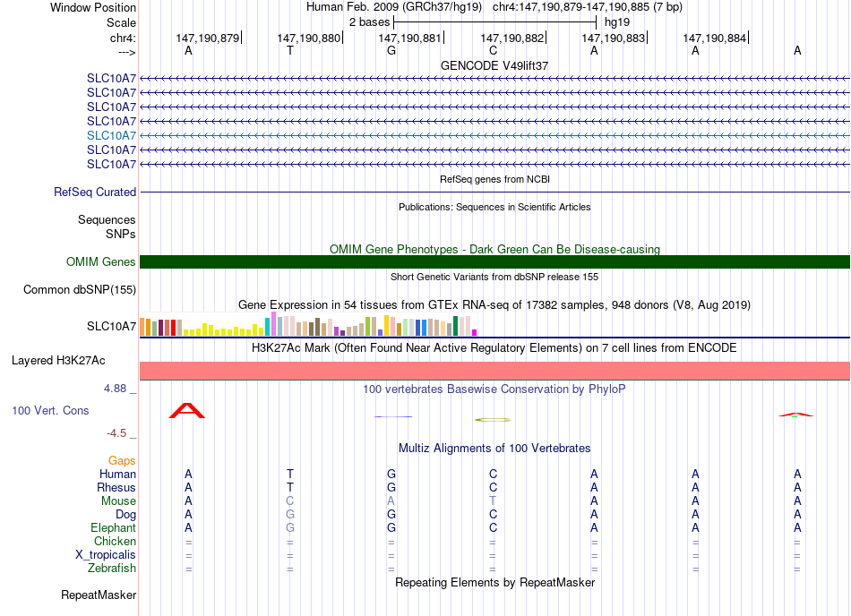Viewport: 851px width, 616px height.
Task: Open the GTEx Gene Expression track title
Action: pyautogui.click(x=494, y=304)
